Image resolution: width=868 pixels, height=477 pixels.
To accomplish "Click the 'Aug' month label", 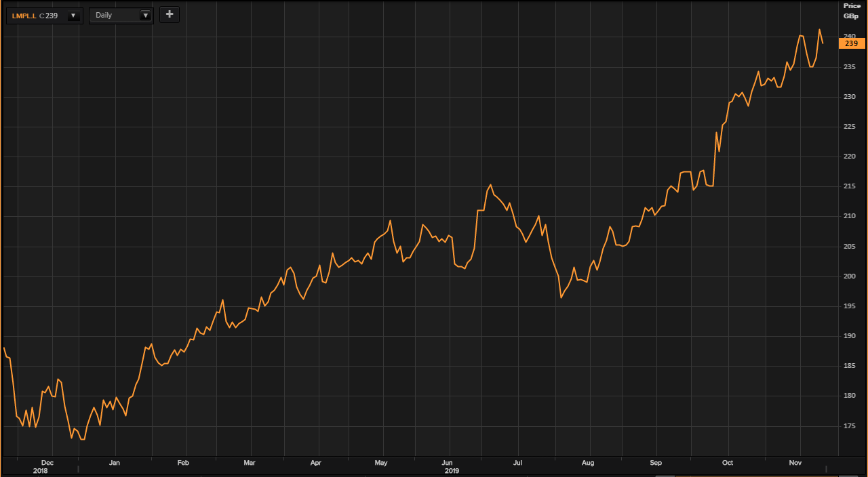I will coord(588,463).
